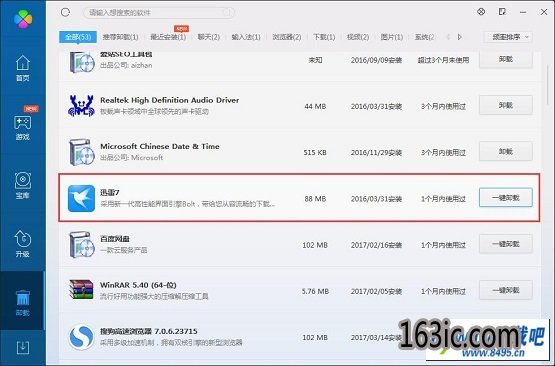This screenshot has width=555, height=366.
Task: Click the aizhan SEO toolkit icon
Action: coord(81,62)
